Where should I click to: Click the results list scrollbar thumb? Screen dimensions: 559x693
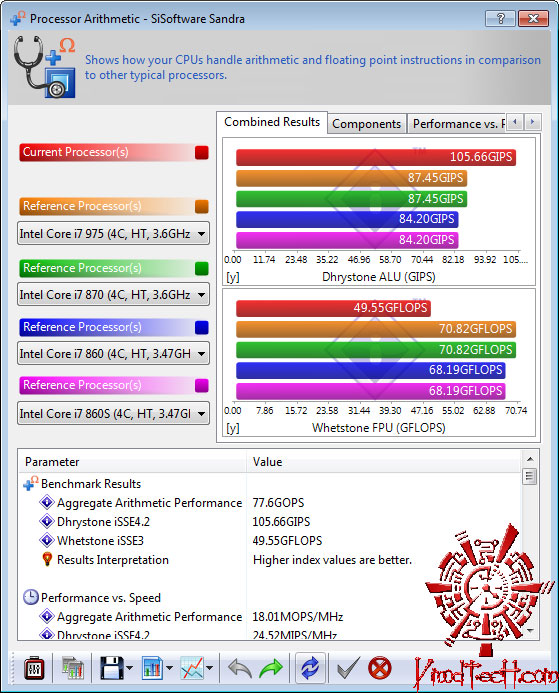click(x=529, y=476)
